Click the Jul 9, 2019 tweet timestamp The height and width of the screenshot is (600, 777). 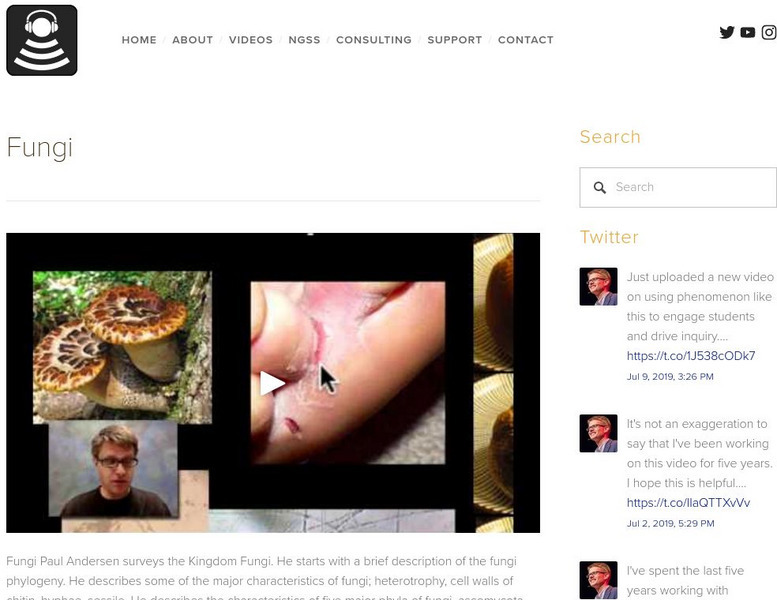pyautogui.click(x=670, y=377)
